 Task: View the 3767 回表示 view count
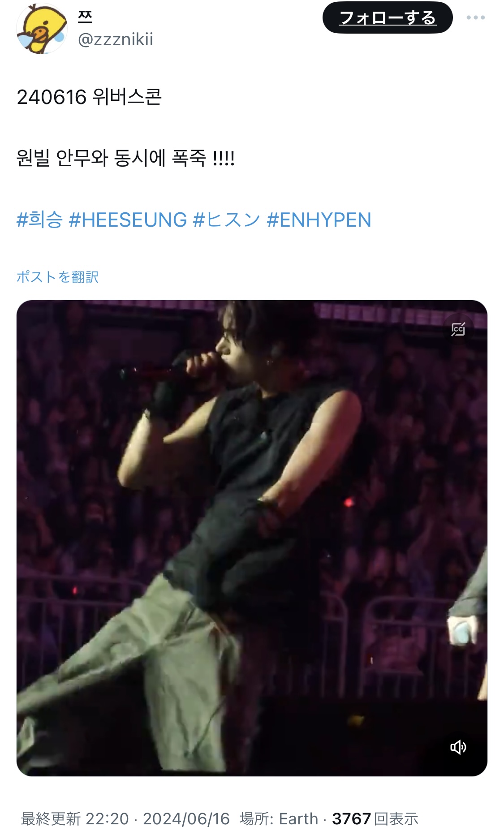(375, 818)
